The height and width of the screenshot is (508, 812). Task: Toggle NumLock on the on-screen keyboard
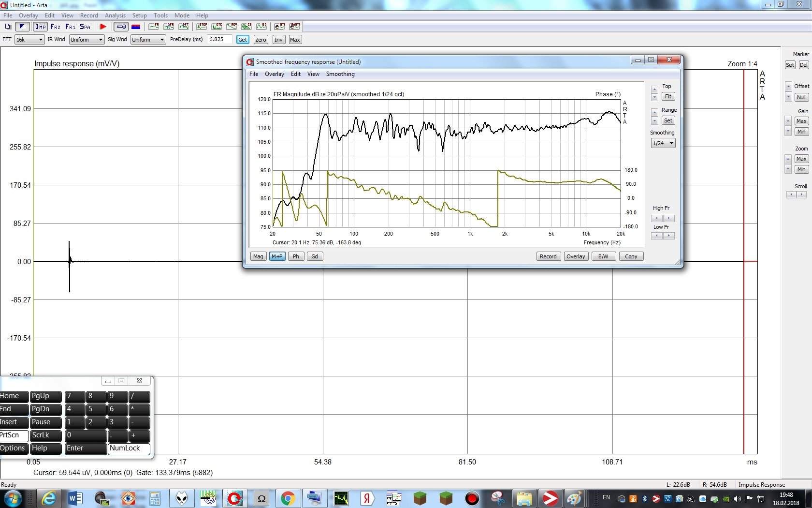click(129, 448)
